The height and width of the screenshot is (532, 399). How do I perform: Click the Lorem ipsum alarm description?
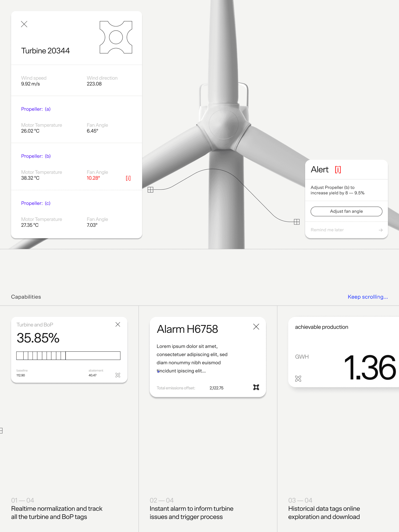coord(192,358)
